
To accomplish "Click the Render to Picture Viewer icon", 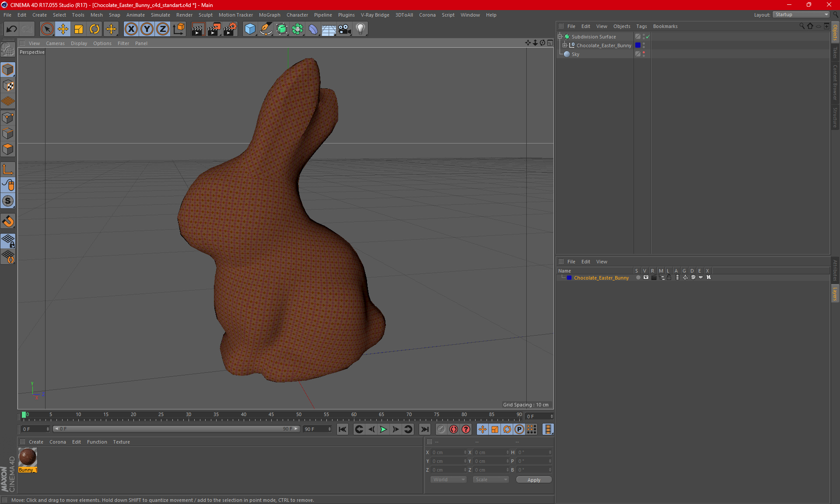I will pos(213,29).
